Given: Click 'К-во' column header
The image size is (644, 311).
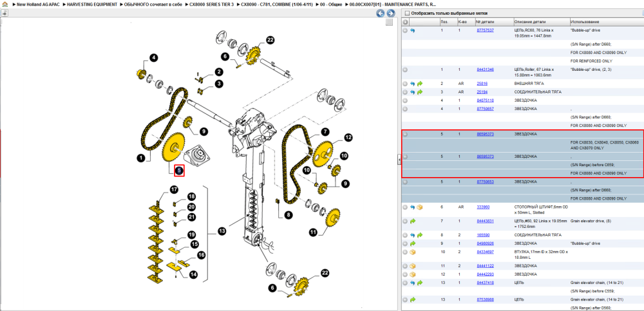Looking at the screenshot, I should pyautogui.click(x=466, y=22).
